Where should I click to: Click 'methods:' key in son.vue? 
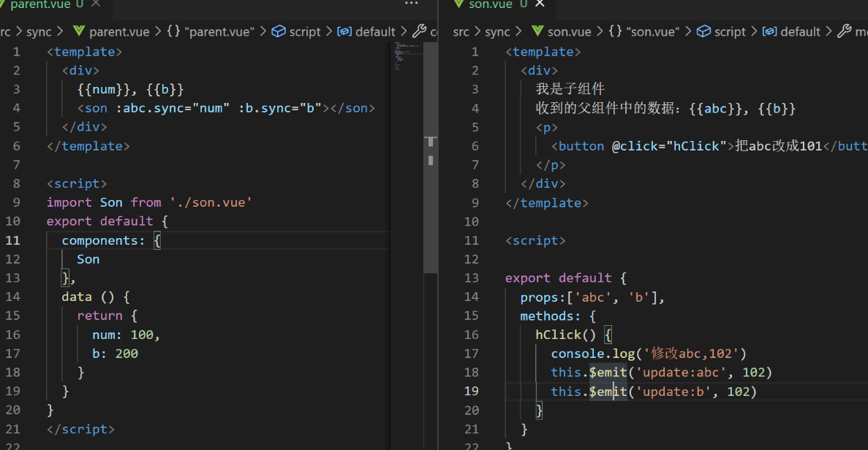550,316
